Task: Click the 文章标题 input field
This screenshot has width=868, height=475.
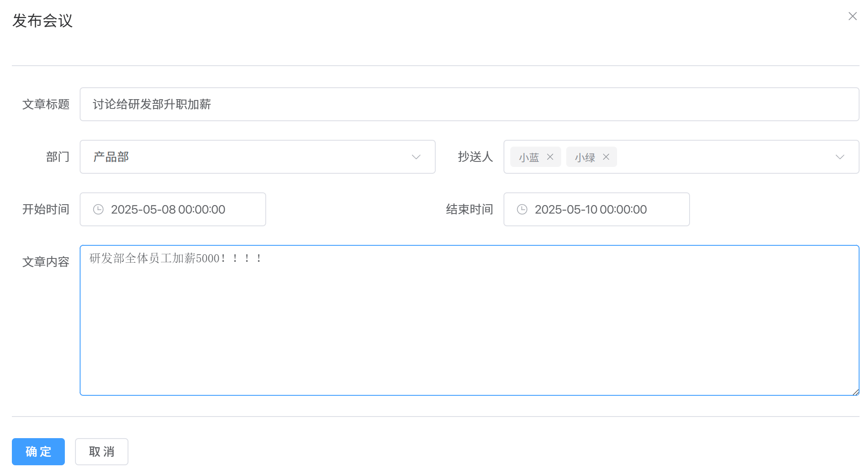Action: click(470, 104)
